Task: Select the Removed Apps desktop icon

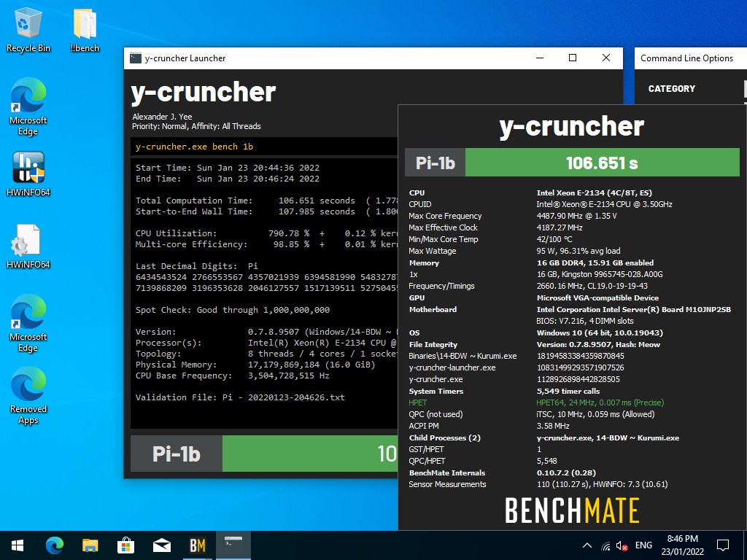Action: 28,396
